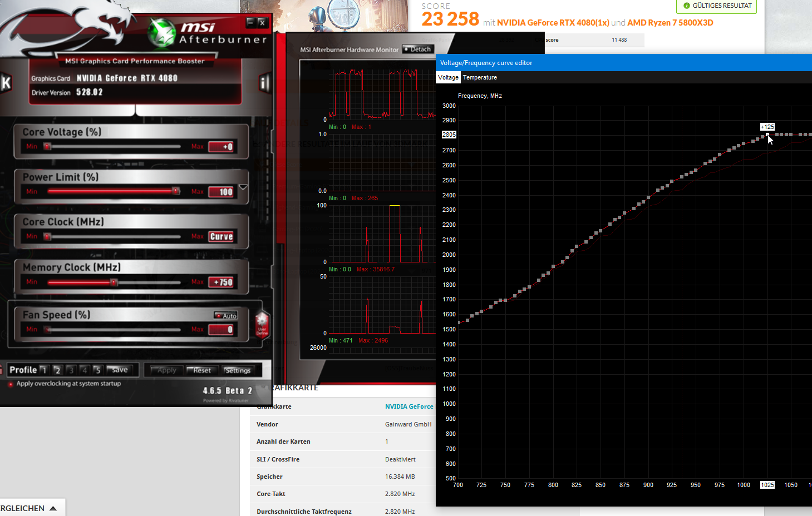Load Afterburner profile slot 5
This screenshot has height=516, width=812.
[x=97, y=370]
